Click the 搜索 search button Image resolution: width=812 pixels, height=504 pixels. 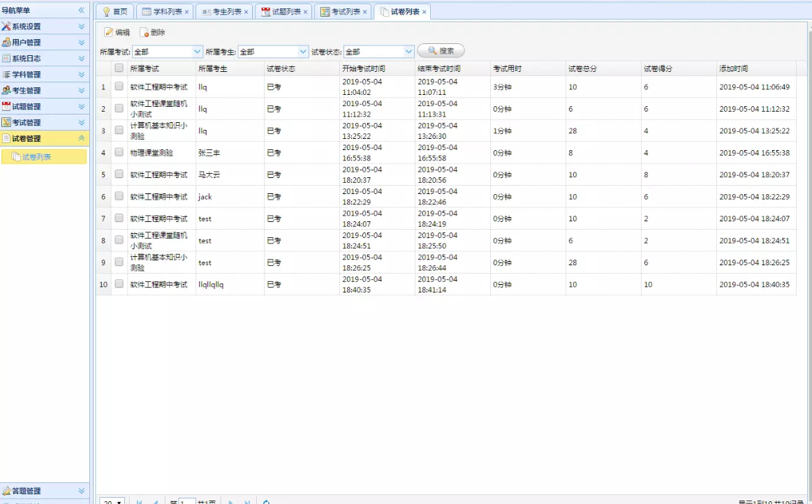[x=441, y=51]
